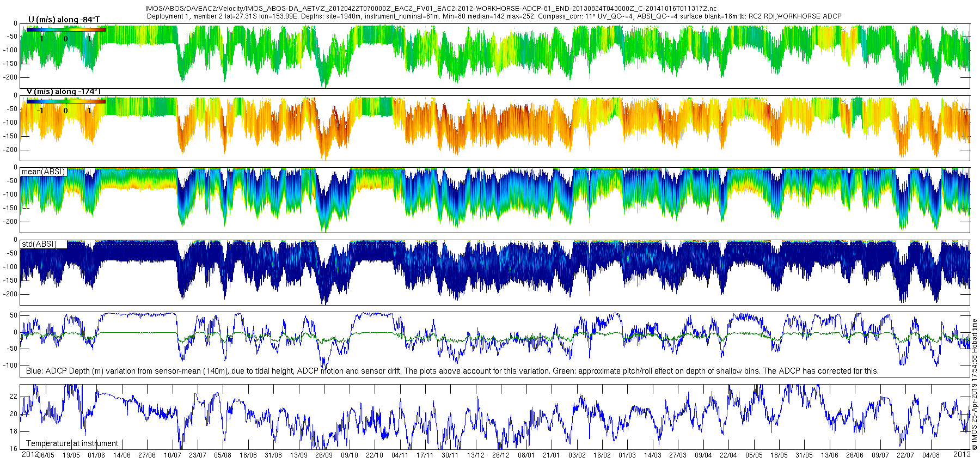Click the 'V (m/s) along -174°T' panel label
The height and width of the screenshot is (463, 980).
click(65, 92)
